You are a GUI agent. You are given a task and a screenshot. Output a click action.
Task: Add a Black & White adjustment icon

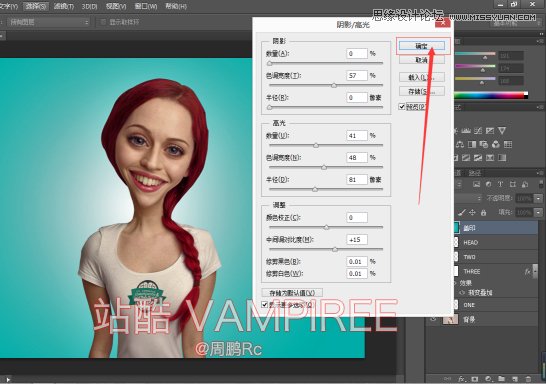(x=471, y=144)
